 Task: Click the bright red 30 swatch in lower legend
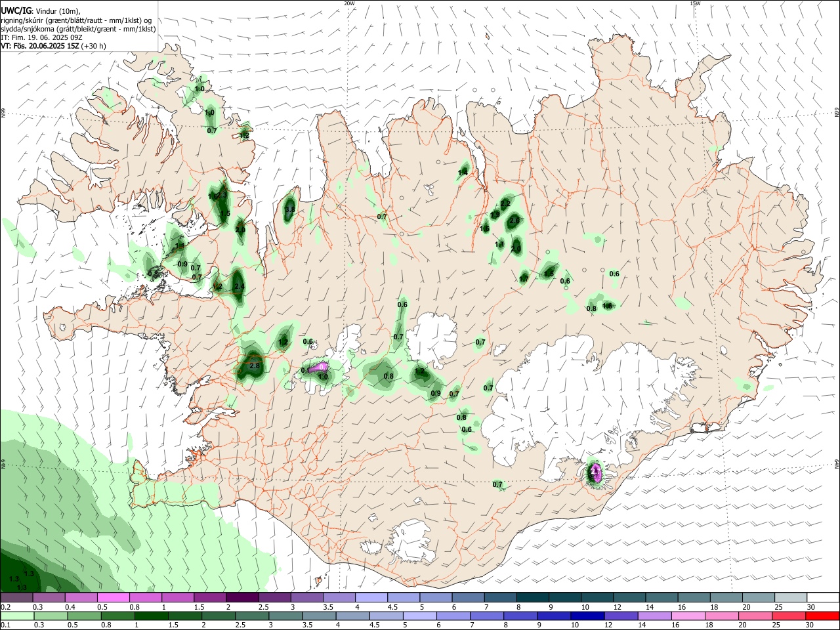coord(823,616)
